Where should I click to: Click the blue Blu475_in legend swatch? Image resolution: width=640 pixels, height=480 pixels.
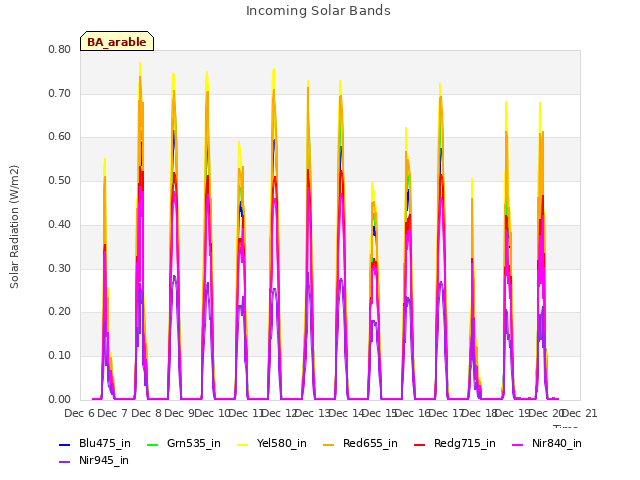point(65,444)
